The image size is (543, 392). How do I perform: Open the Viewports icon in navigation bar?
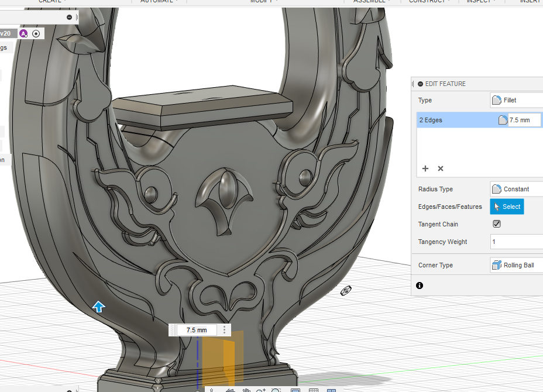(331, 390)
